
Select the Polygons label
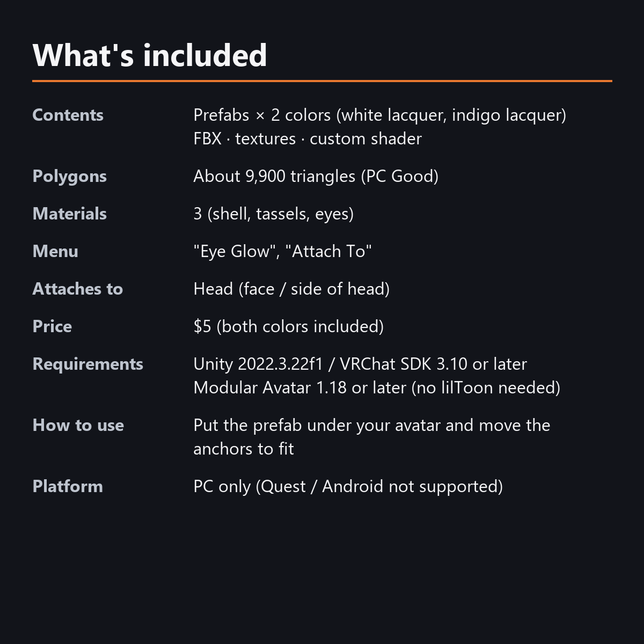tap(69, 177)
